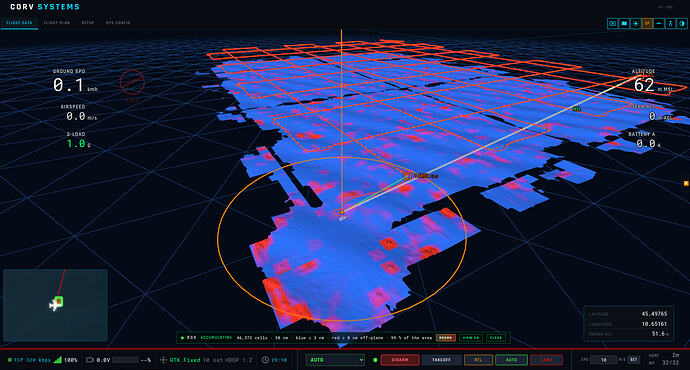Open the AUTO flight mode dropdown
This screenshot has width=690, height=370.
(x=335, y=360)
